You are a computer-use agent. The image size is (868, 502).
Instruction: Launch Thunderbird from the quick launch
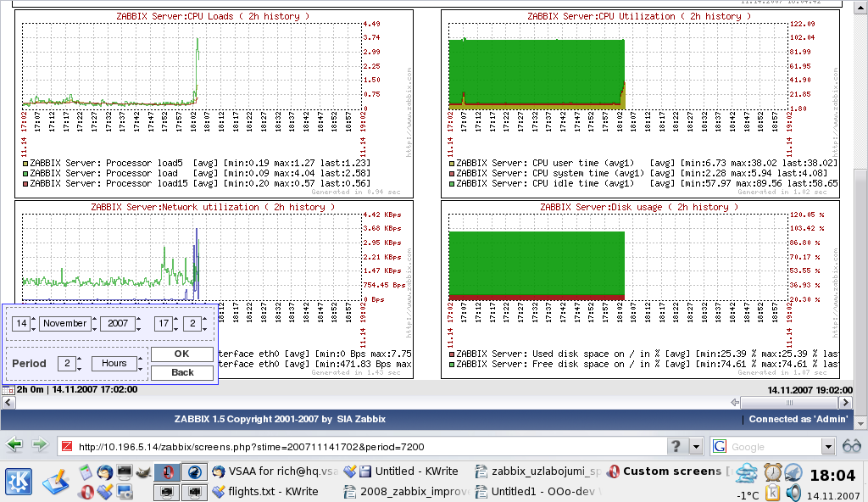point(104,472)
